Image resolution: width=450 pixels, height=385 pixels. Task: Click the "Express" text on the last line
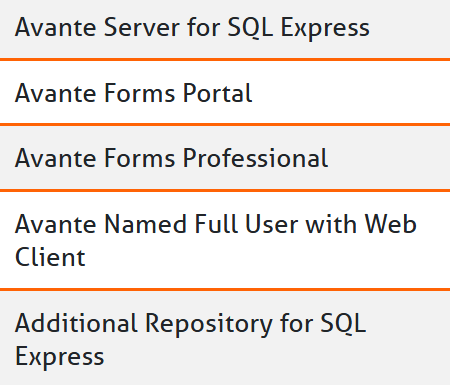point(60,357)
